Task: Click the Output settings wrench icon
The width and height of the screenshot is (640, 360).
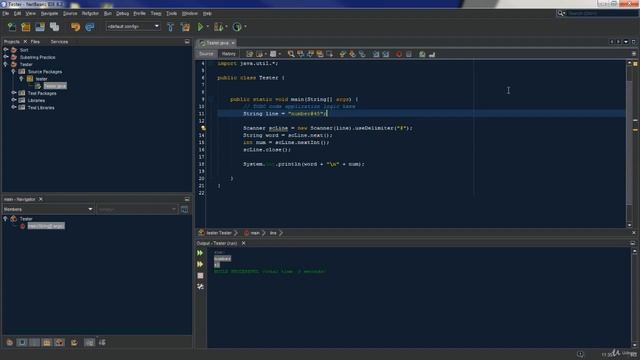Action: pos(200,287)
